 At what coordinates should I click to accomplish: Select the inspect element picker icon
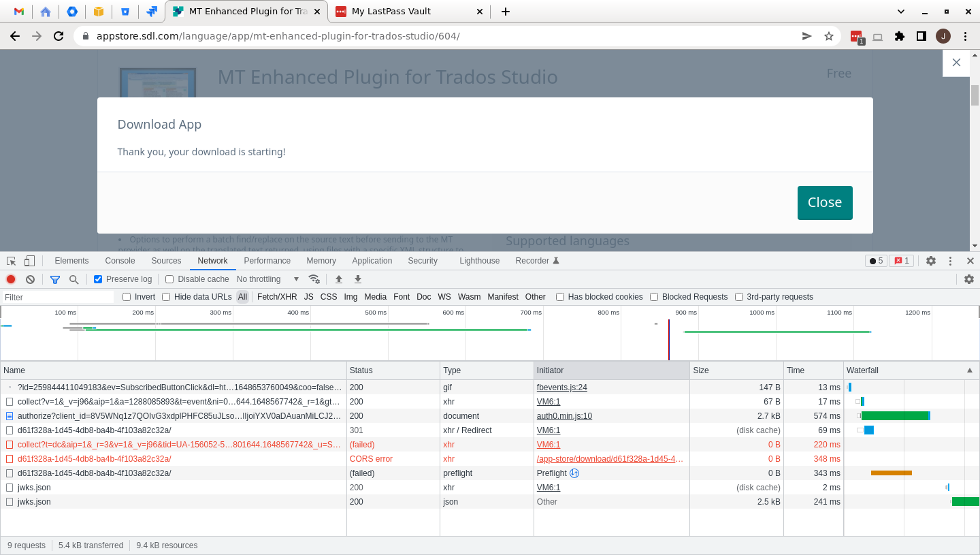pyautogui.click(x=11, y=261)
